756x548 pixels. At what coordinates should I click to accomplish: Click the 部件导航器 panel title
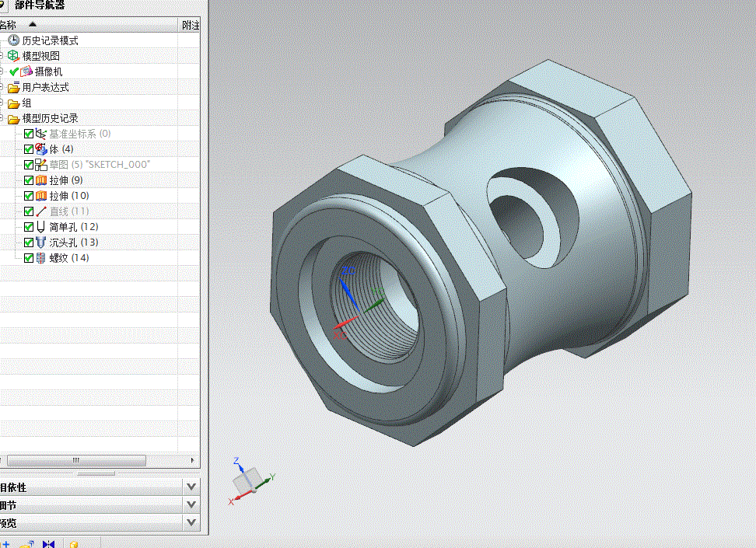pos(40,5)
